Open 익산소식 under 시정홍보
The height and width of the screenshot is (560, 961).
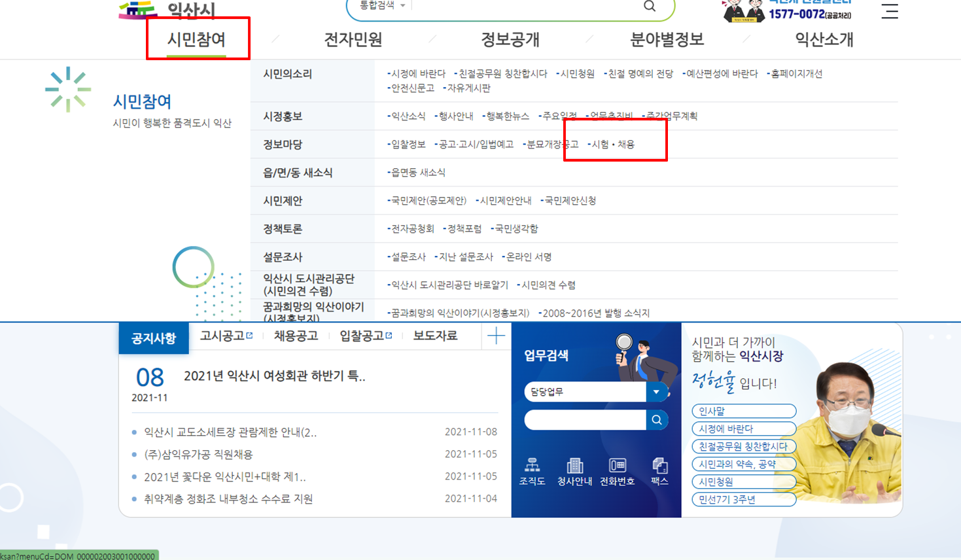coord(406,116)
